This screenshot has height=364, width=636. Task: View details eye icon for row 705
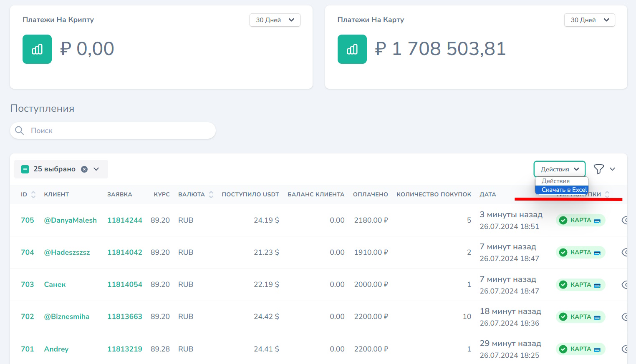[625, 220]
